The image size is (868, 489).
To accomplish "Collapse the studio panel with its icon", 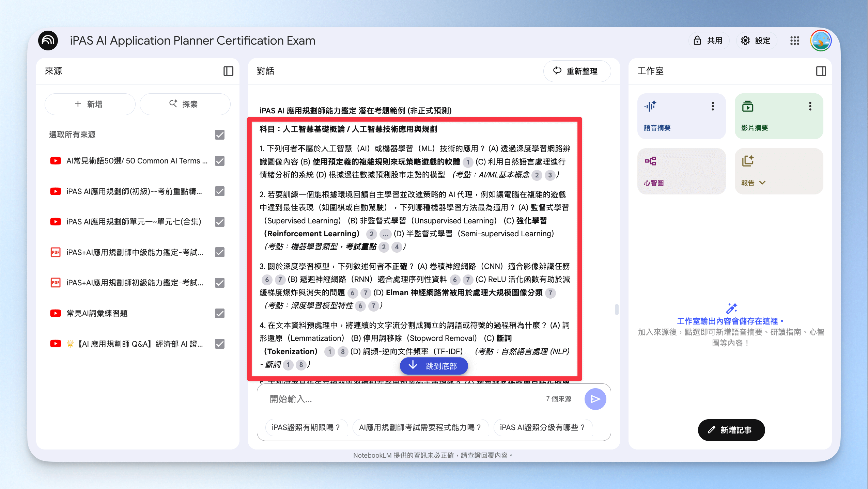I will click(821, 71).
